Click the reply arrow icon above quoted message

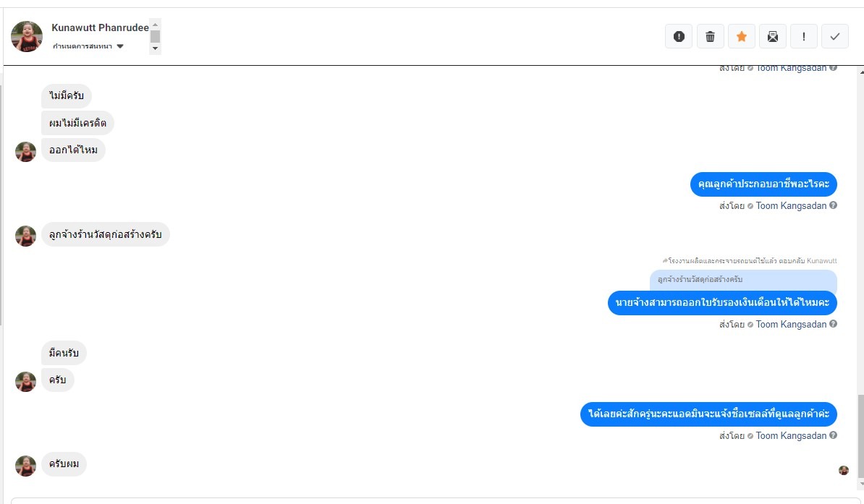(x=665, y=260)
